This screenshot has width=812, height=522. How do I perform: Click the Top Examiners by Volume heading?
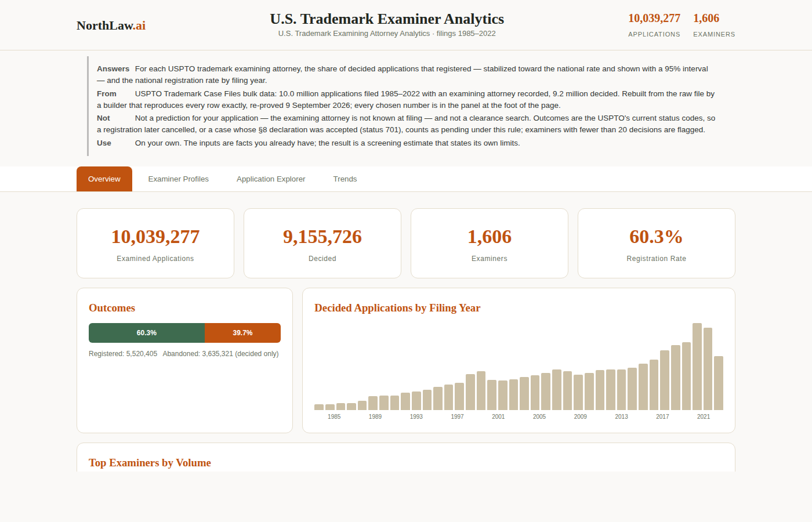tap(150, 463)
